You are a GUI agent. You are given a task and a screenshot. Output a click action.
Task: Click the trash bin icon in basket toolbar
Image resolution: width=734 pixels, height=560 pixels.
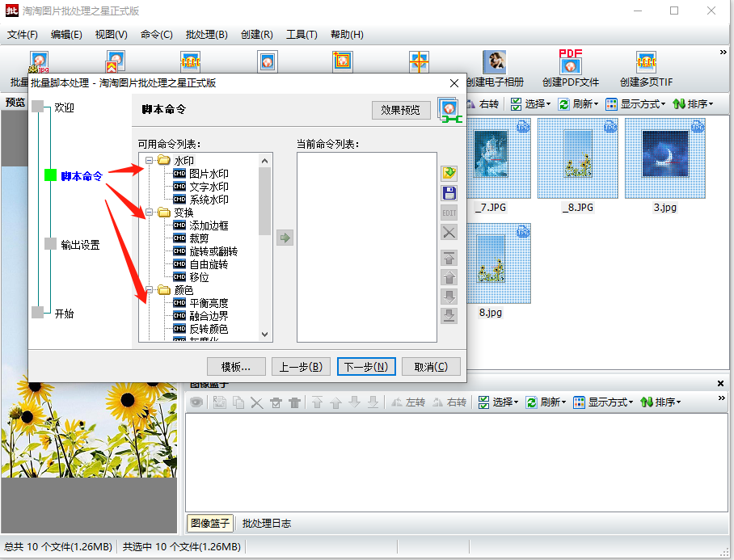click(294, 402)
